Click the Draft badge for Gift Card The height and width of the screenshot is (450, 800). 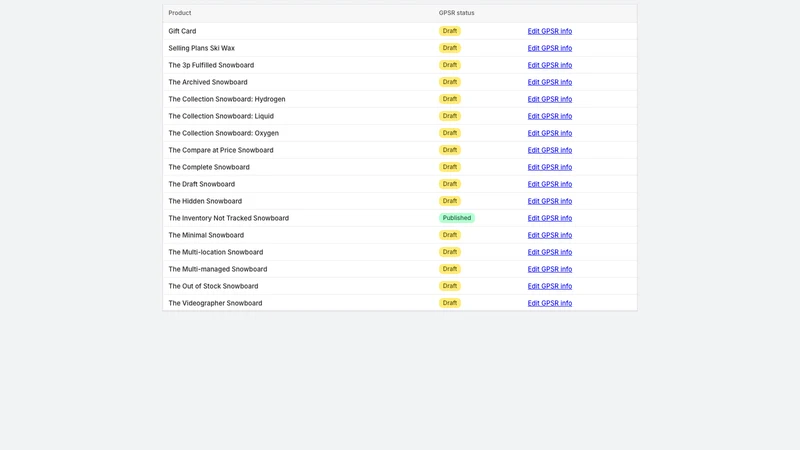[449, 31]
